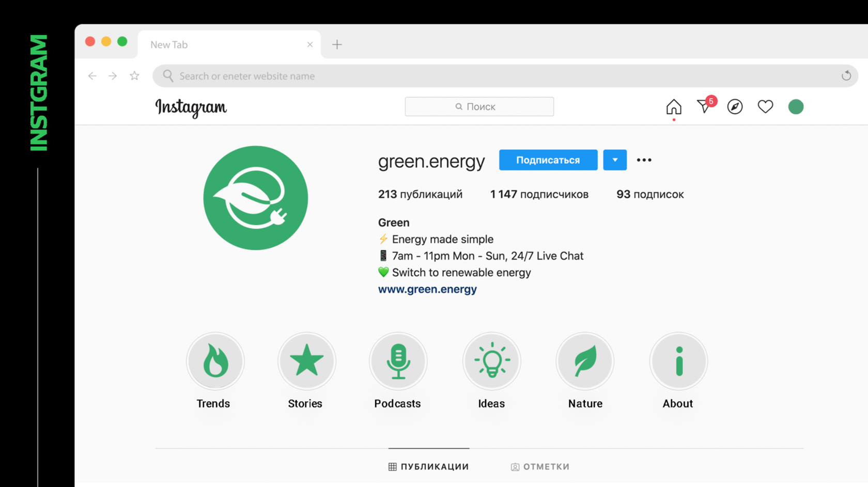Open About info highlight
This screenshot has width=868, height=487.
[x=678, y=361]
